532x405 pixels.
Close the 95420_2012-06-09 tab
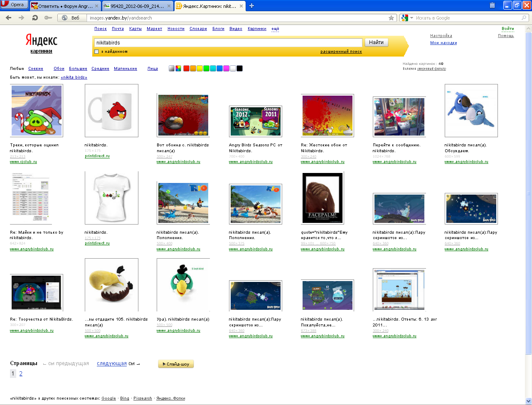169,6
